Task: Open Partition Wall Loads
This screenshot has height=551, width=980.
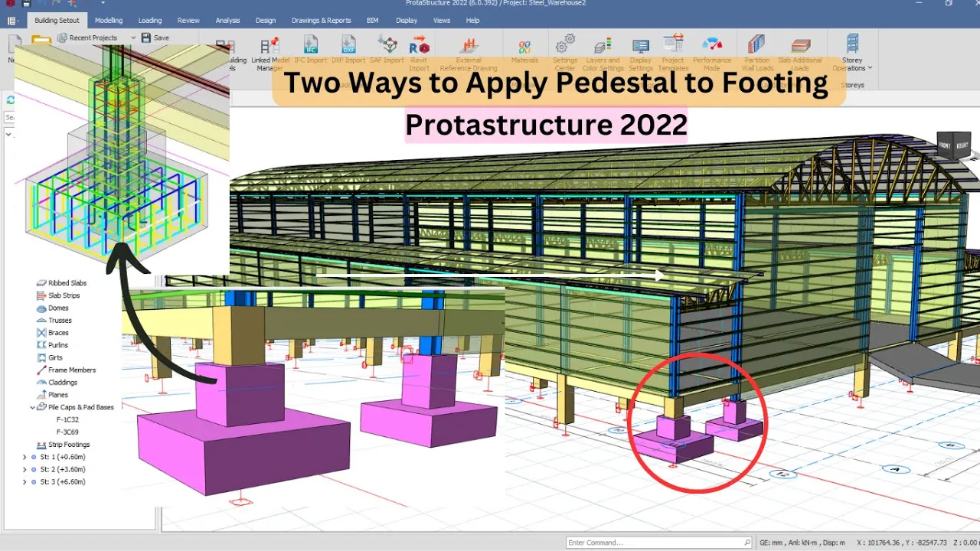Action: (x=757, y=54)
